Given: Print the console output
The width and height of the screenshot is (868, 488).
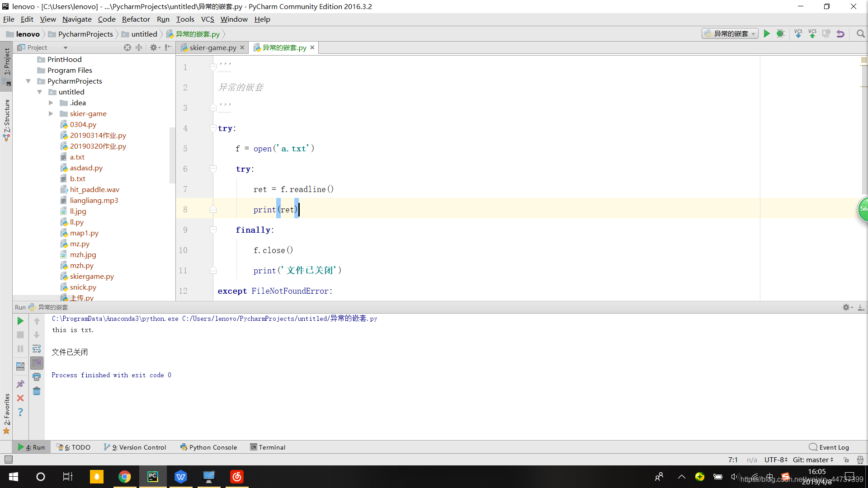Looking at the screenshot, I should 37,377.
